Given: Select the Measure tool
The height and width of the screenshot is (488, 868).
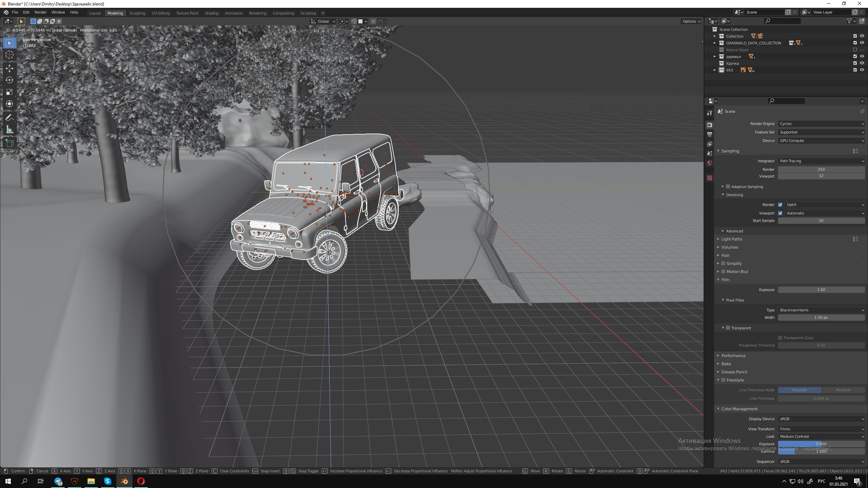Looking at the screenshot, I should click(9, 129).
